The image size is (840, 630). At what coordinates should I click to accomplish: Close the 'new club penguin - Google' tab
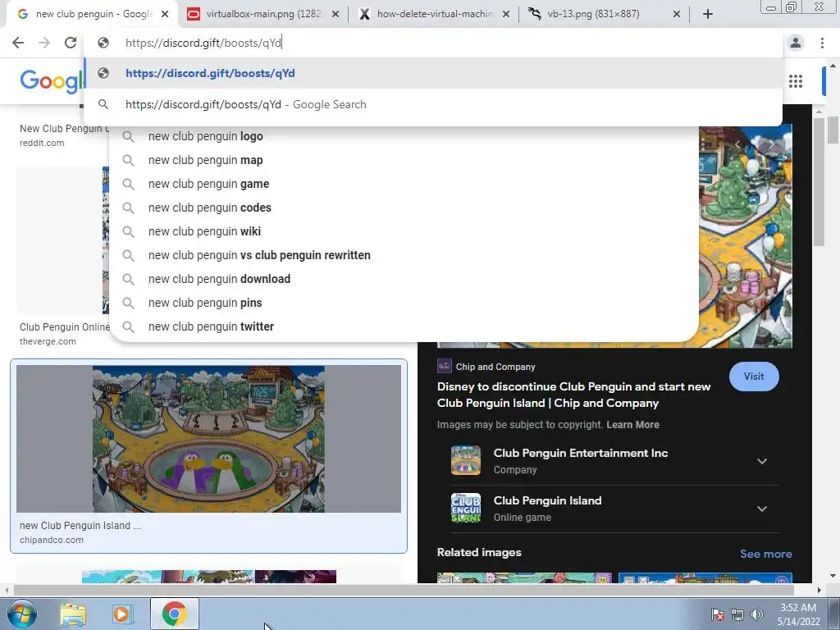[165, 14]
